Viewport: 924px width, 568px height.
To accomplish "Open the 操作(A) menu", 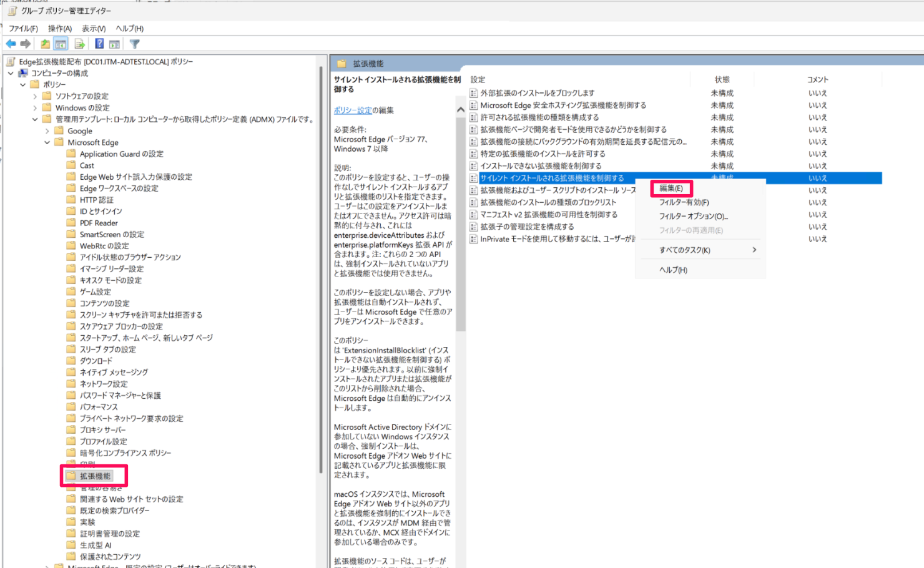I will tap(60, 29).
